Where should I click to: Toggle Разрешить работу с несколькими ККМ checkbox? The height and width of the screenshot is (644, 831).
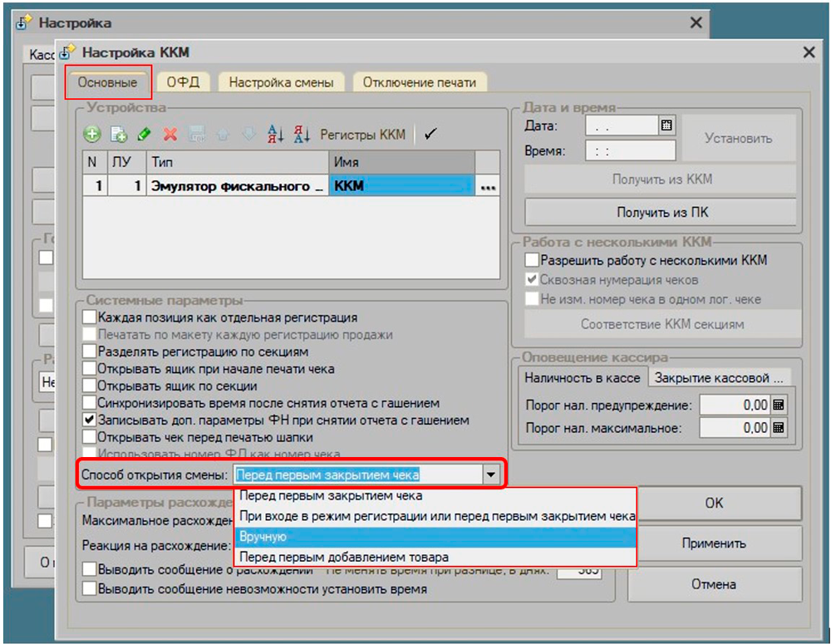(x=532, y=260)
